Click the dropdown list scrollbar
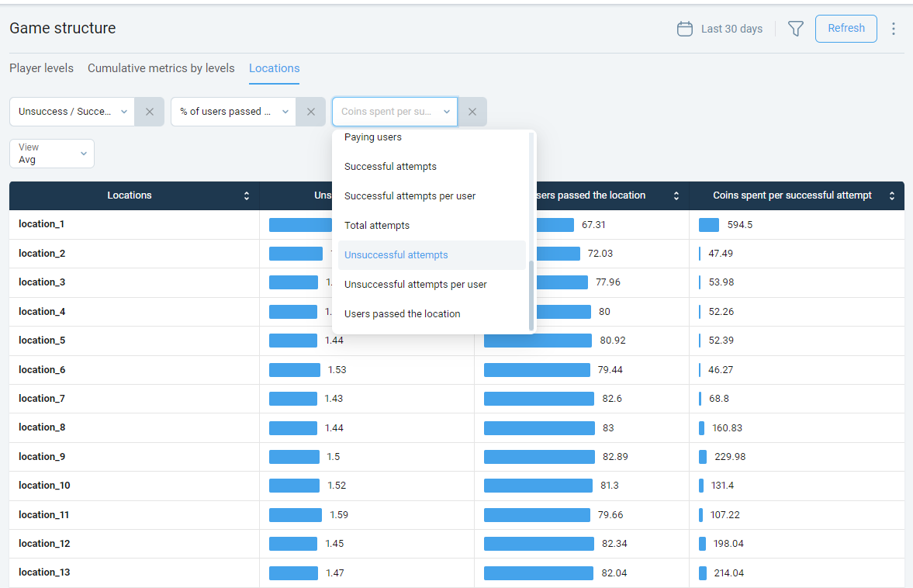The height and width of the screenshot is (588, 913). tap(531, 295)
